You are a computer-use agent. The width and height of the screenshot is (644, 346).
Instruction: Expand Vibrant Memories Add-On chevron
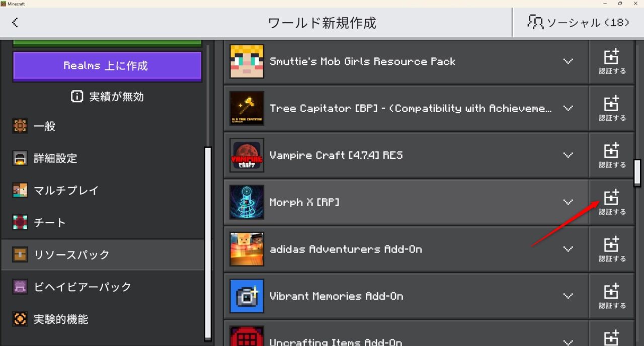point(568,296)
